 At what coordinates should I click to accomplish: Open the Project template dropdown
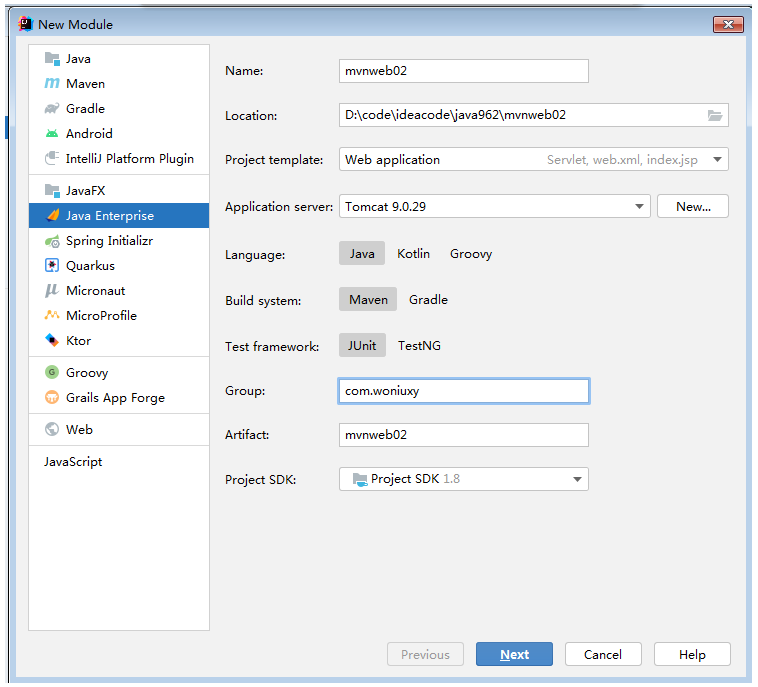534,160
